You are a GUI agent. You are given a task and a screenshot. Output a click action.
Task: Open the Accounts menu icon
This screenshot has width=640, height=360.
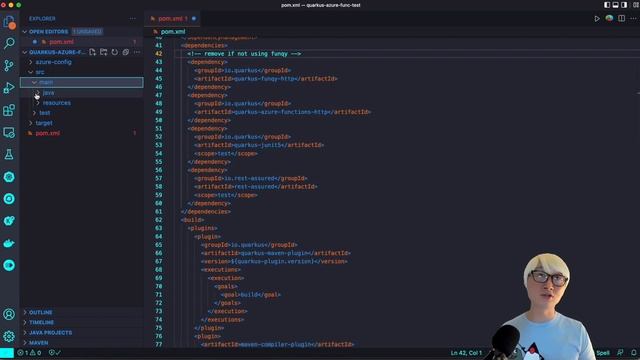click(x=9, y=314)
